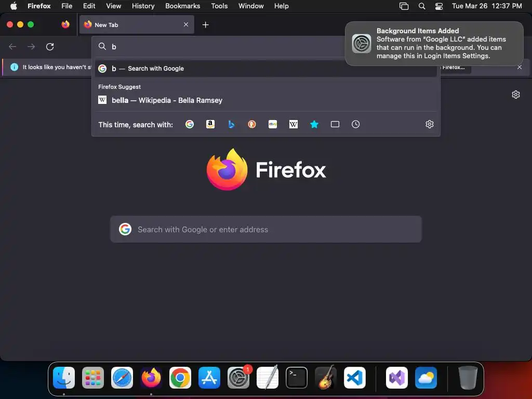Launch Safari from the Dock
The width and height of the screenshot is (532, 399).
coord(122,378)
